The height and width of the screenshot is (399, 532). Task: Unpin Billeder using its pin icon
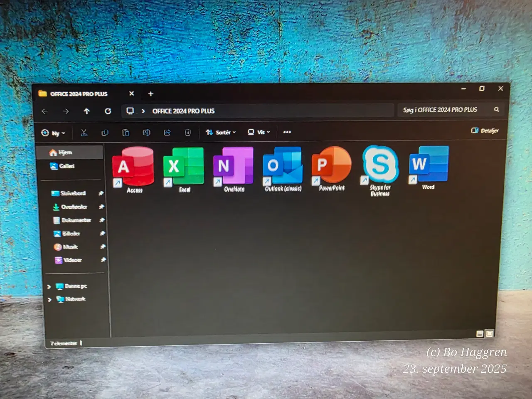coord(102,234)
